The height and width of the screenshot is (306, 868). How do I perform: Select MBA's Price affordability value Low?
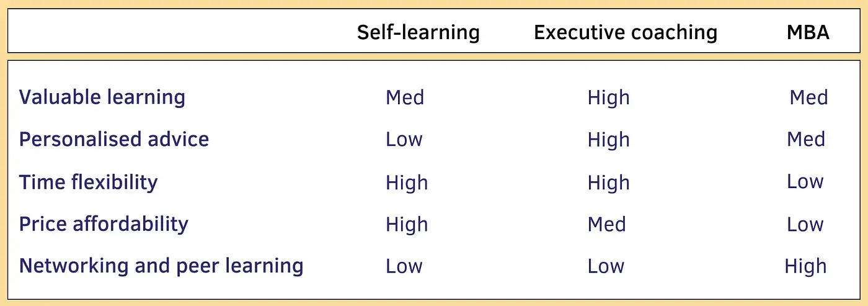805,224
